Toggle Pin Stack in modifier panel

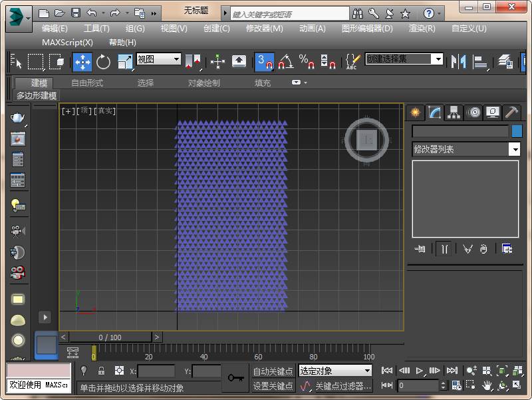click(420, 249)
